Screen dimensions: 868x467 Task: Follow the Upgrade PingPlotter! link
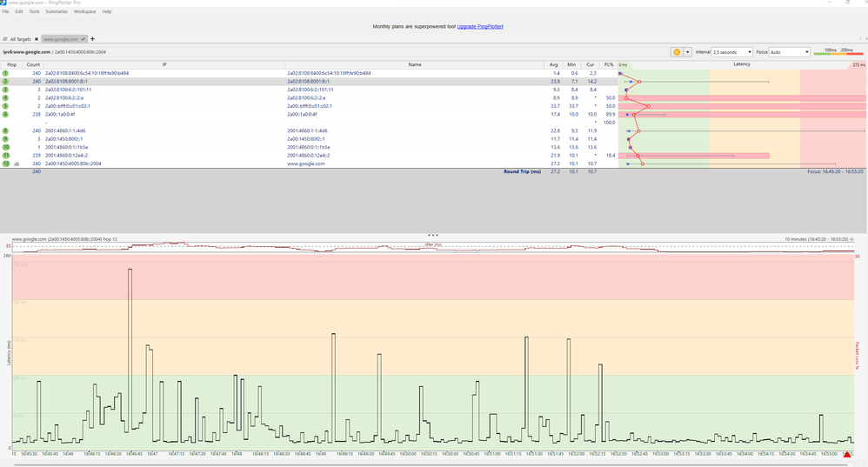pyautogui.click(x=480, y=27)
